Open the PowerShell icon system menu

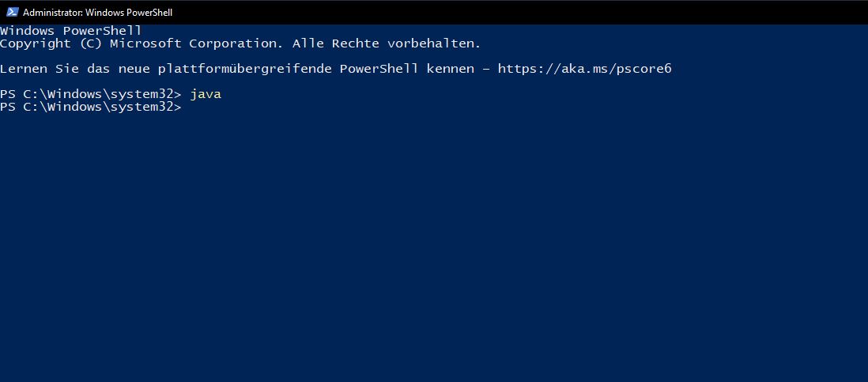[12, 12]
